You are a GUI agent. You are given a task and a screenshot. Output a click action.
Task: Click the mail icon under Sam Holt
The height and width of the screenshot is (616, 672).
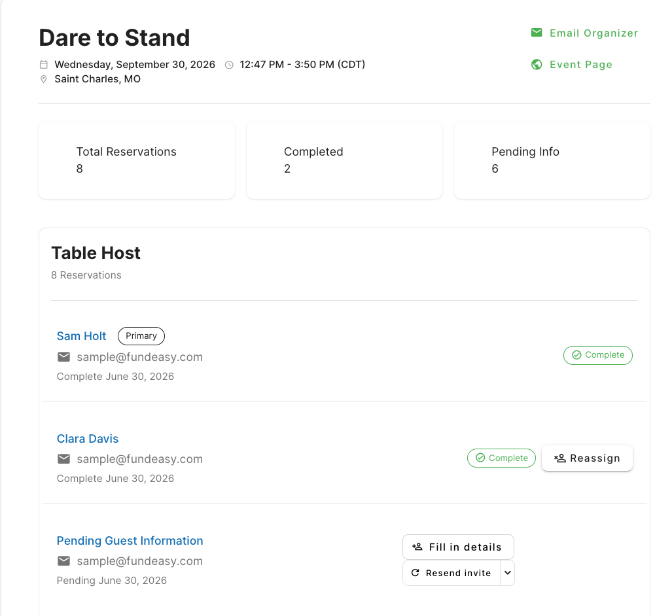[x=64, y=357]
